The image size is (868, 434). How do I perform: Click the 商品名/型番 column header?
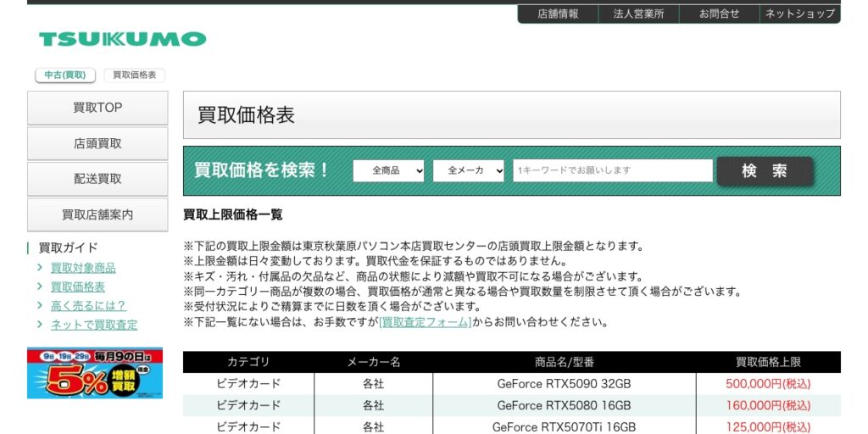click(565, 362)
